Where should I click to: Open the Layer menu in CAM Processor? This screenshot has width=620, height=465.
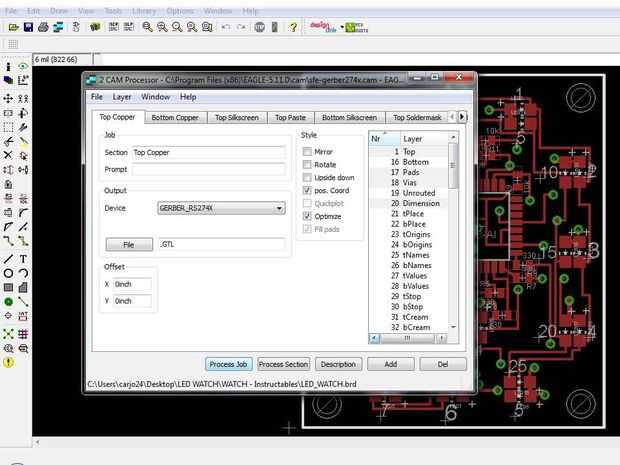pos(122,97)
